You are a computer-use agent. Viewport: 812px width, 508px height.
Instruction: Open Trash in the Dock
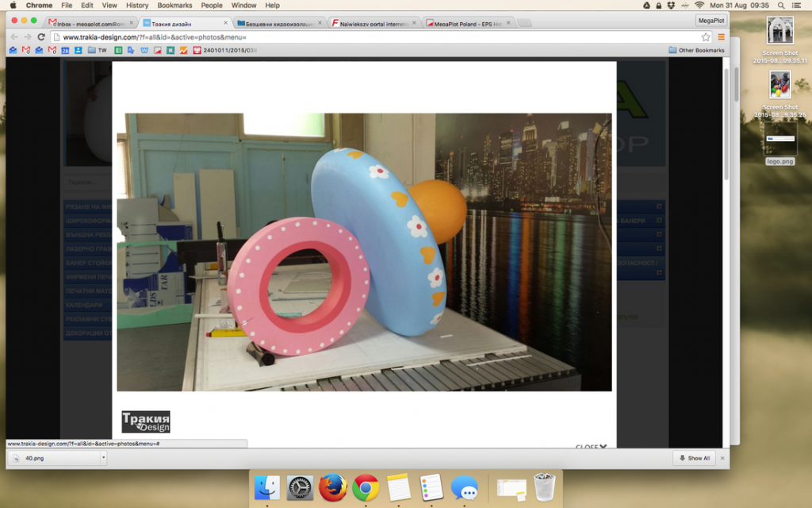(x=544, y=487)
